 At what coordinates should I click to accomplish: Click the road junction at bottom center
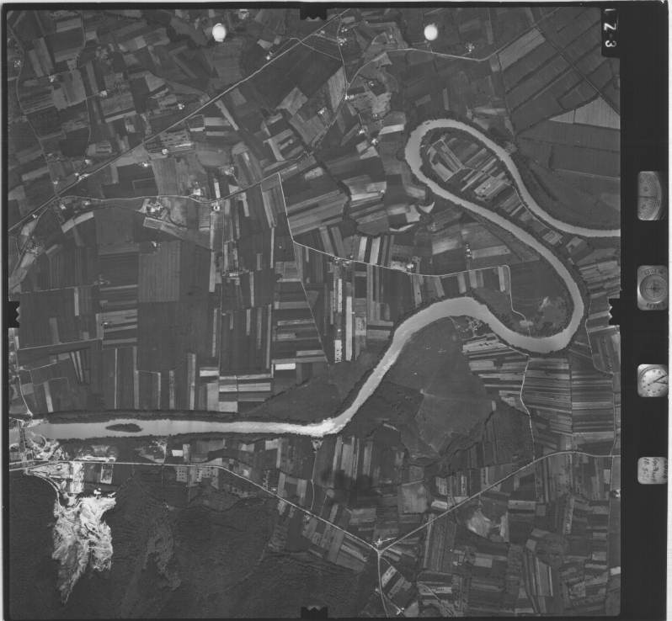378,551
